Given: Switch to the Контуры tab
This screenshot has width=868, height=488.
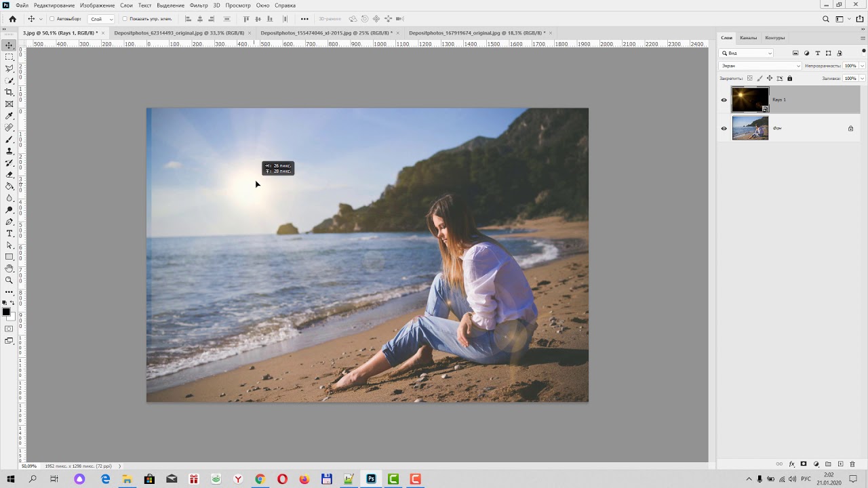Looking at the screenshot, I should (x=774, y=38).
